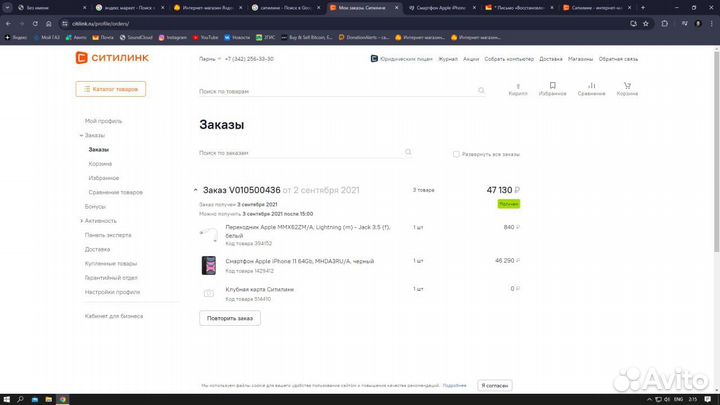The width and height of the screenshot is (720, 405).
Task: Open Смартфон Apple iPhone 11 64Gb link
Action: point(299,261)
